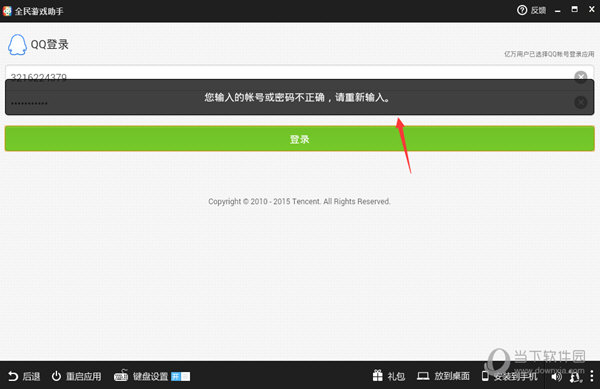
Task: Click the green 登录 login button
Action: pos(300,138)
